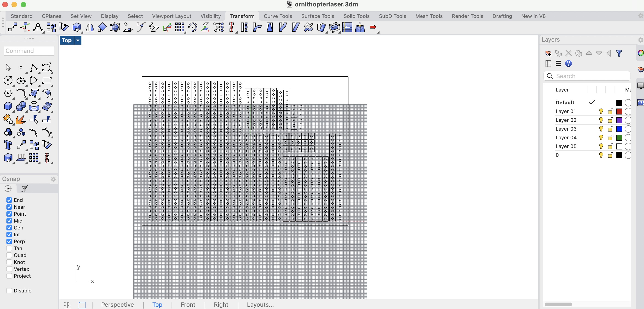
Task: Click the Move Layer Up triangle
Action: (x=589, y=53)
